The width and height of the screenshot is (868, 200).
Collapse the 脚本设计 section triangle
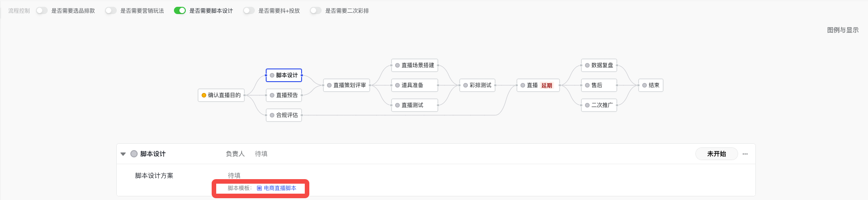pos(123,154)
